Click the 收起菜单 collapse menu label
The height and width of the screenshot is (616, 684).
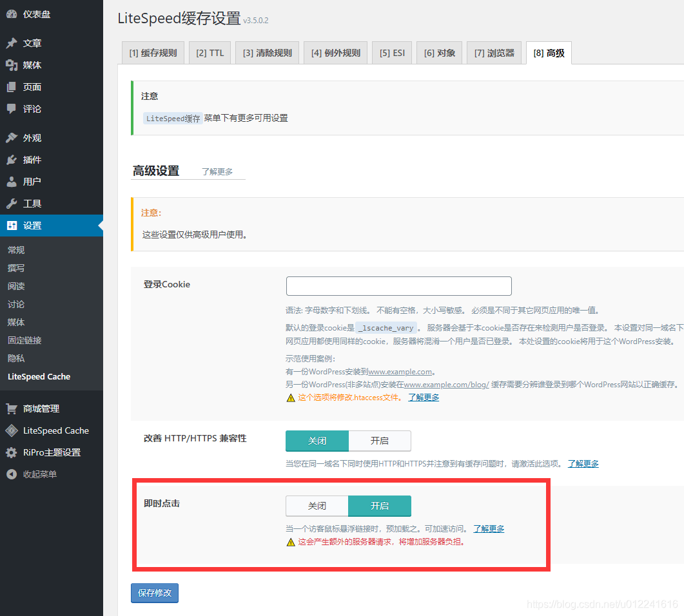pyautogui.click(x=40, y=474)
